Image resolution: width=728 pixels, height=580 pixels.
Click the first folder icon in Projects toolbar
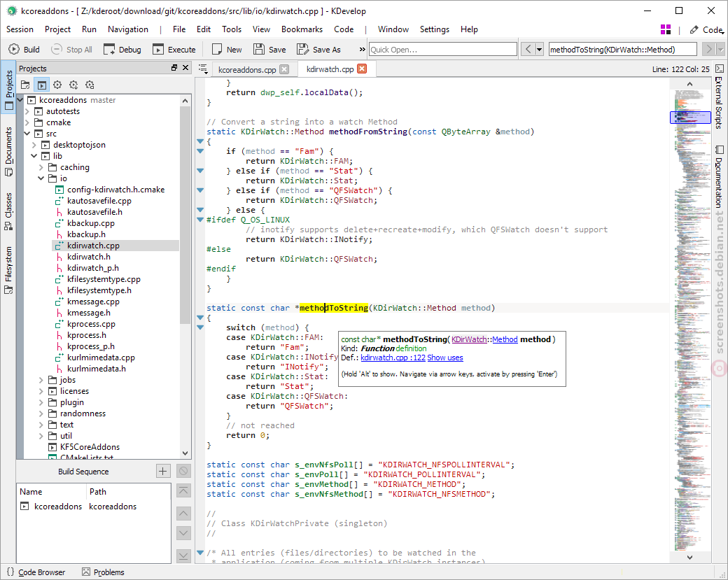pyautogui.click(x=25, y=85)
